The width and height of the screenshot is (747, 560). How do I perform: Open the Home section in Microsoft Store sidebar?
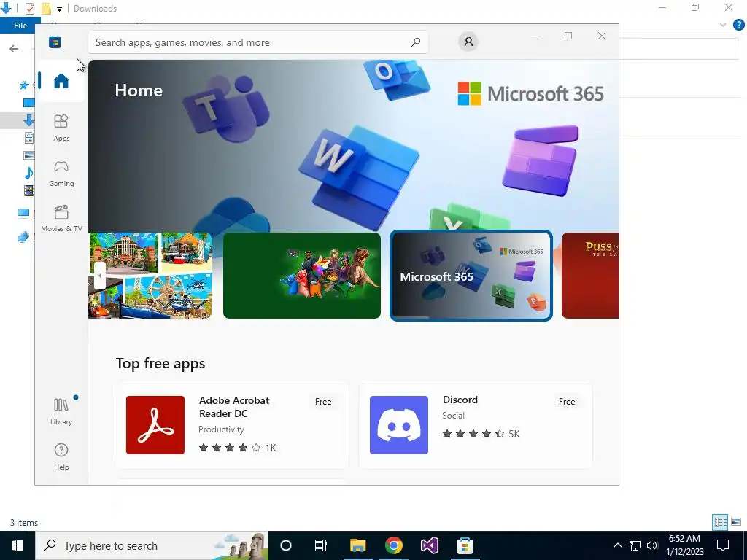click(61, 81)
